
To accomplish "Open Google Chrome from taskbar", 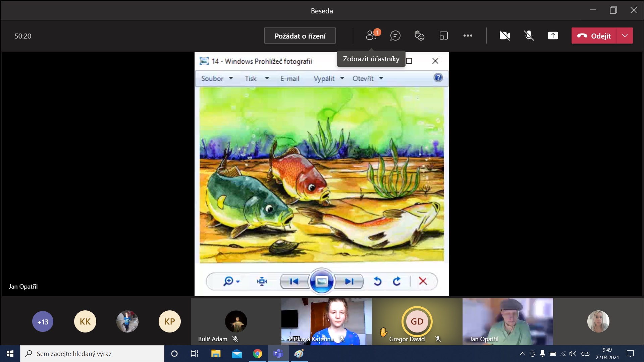I will (x=257, y=354).
